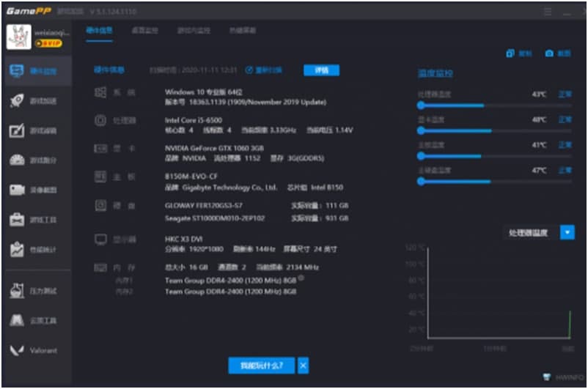Click the info mark after first memory row
This screenshot has width=588, height=389.
pos(301,278)
